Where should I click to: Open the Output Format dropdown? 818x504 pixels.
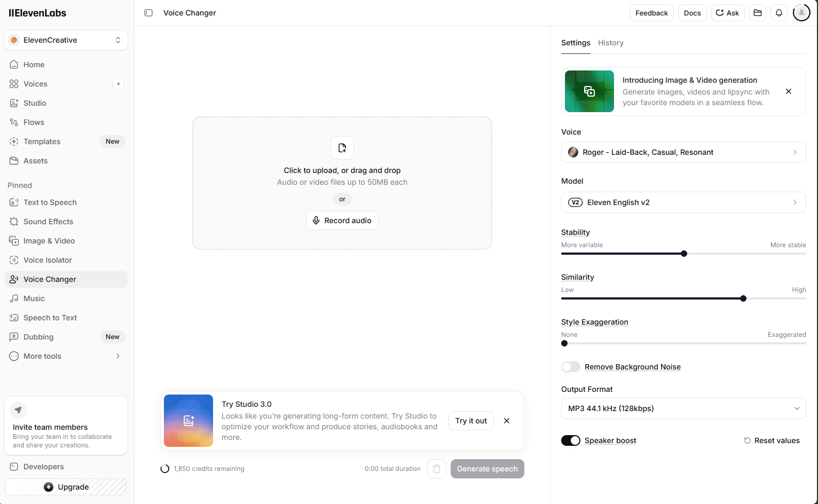(x=683, y=408)
